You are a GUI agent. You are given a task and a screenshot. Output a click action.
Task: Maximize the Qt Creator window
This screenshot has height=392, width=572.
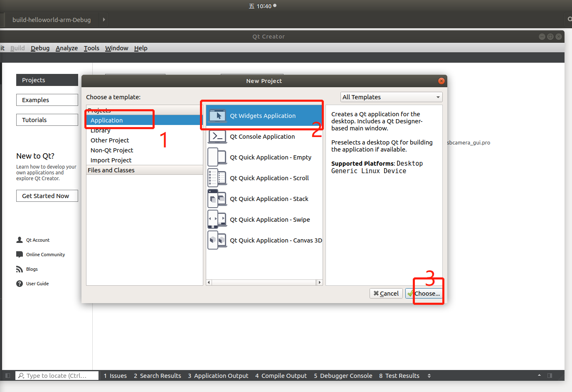click(550, 37)
